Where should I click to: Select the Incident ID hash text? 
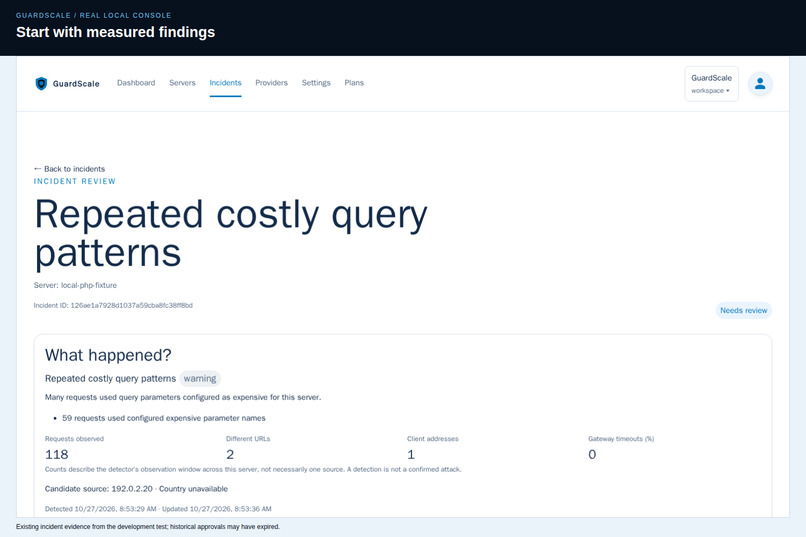point(132,305)
